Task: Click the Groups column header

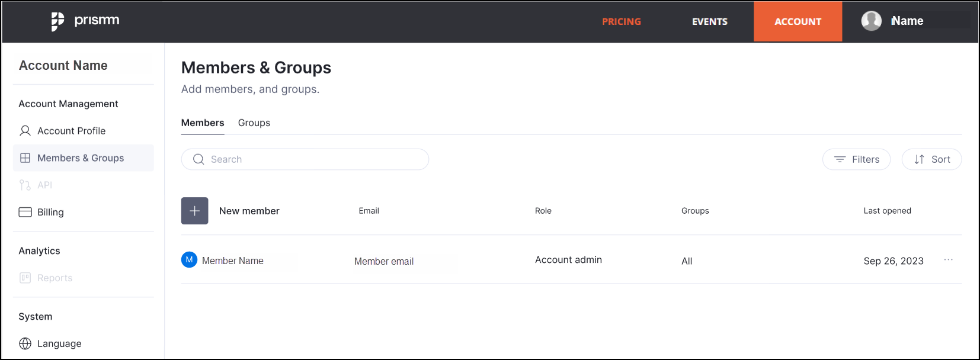Action: [x=695, y=211]
